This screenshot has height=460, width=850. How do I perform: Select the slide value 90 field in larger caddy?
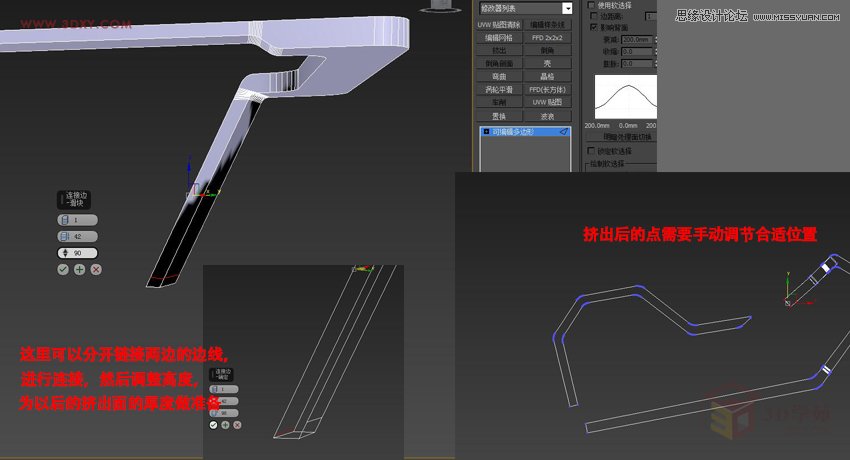78,253
